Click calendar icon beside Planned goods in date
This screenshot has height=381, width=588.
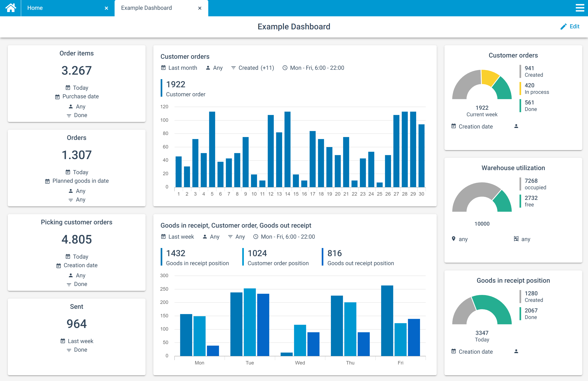[x=48, y=181]
